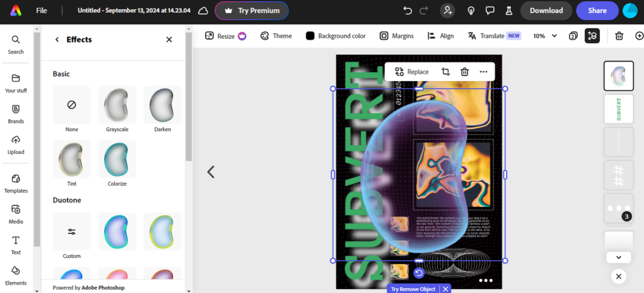This screenshot has height=293, width=644.
Task: Click the Resize toolbar option
Action: (226, 36)
